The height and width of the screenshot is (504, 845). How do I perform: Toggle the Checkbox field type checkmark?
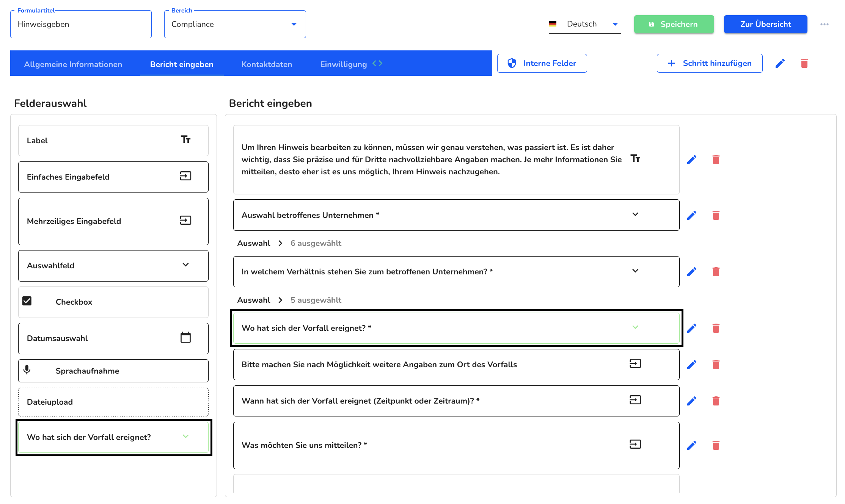coord(27,301)
